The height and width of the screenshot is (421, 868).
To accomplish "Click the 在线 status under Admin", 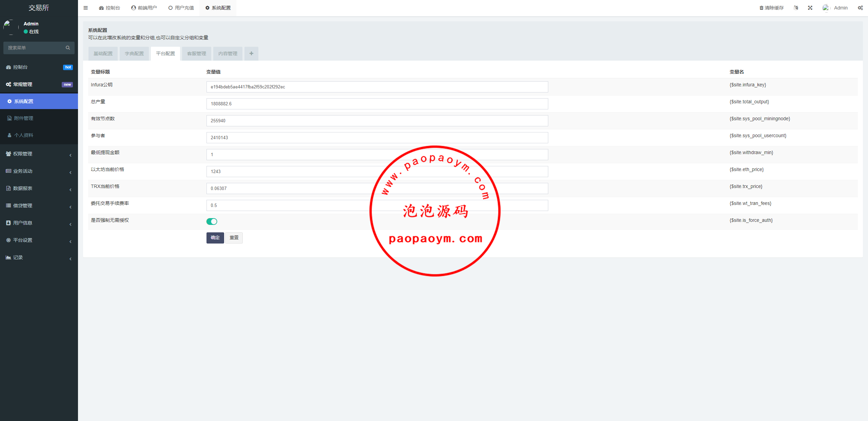I will coord(31,31).
